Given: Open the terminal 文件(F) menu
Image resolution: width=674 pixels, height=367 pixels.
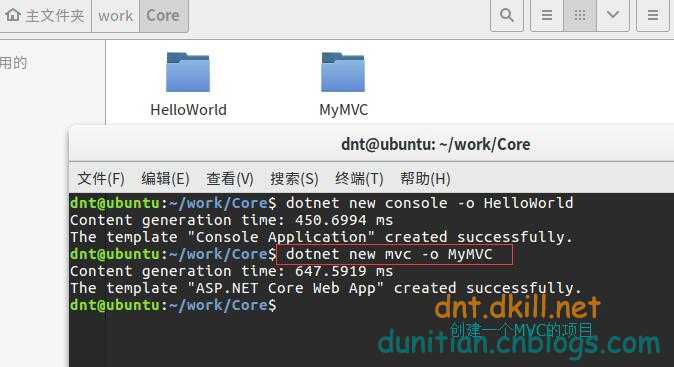Looking at the screenshot, I should pos(101,178).
